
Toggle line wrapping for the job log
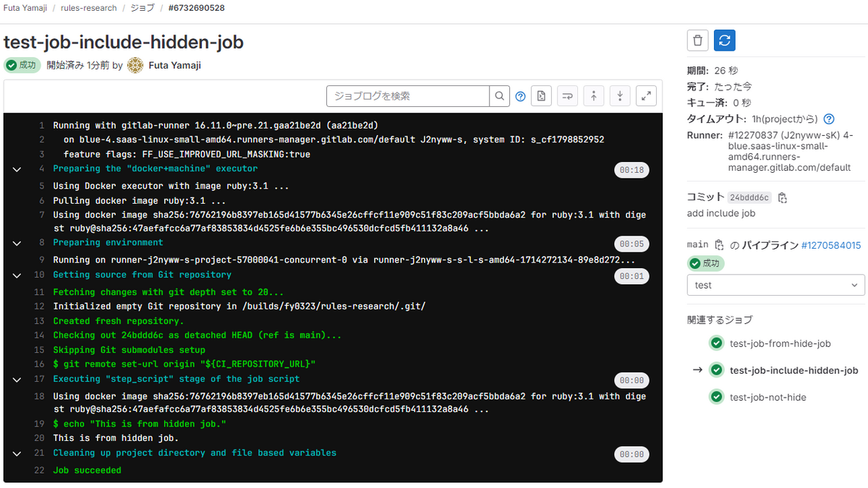567,96
